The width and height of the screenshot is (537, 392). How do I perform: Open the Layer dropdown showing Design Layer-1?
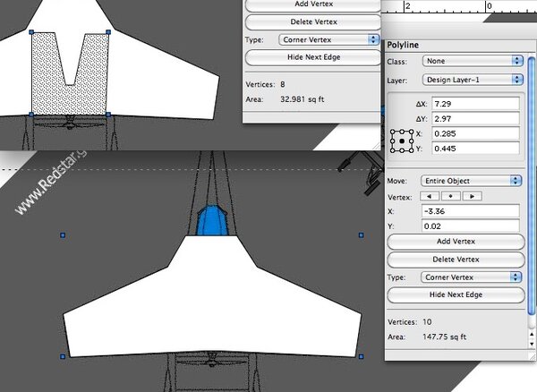(473, 80)
